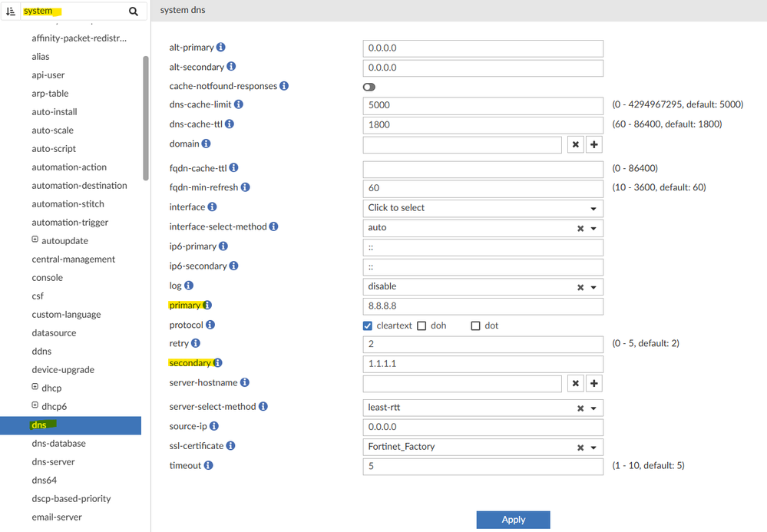This screenshot has width=767, height=532.
Task: Click the search magnifier icon
Action: [x=134, y=12]
